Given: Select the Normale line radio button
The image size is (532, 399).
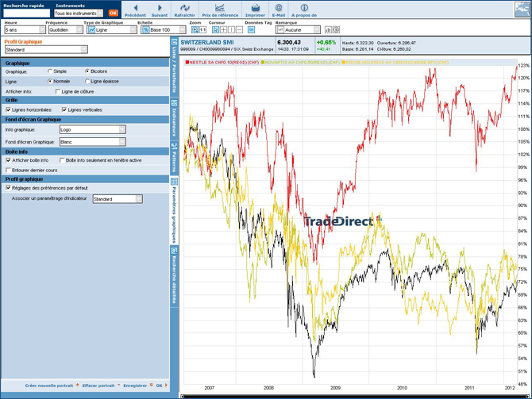Looking at the screenshot, I should [x=50, y=82].
